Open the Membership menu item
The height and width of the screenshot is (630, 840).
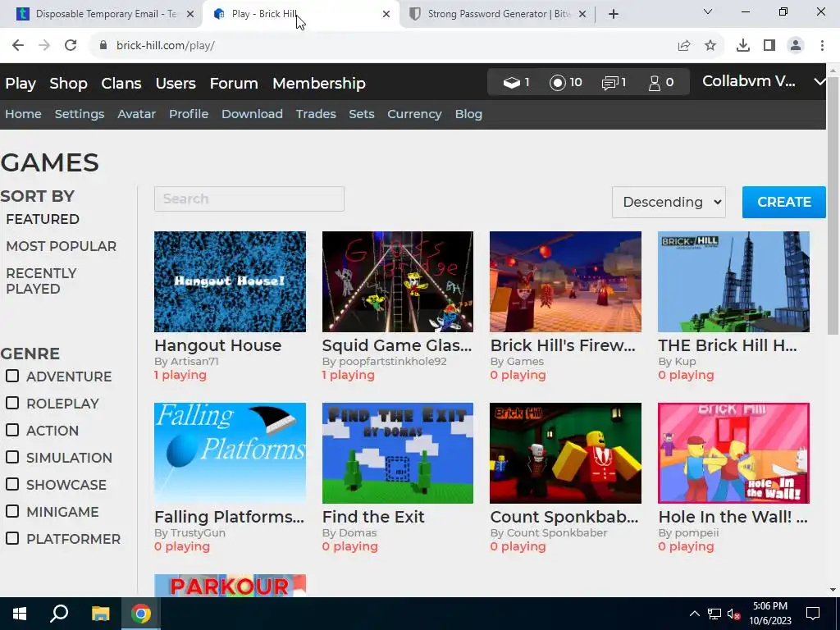[x=319, y=83]
